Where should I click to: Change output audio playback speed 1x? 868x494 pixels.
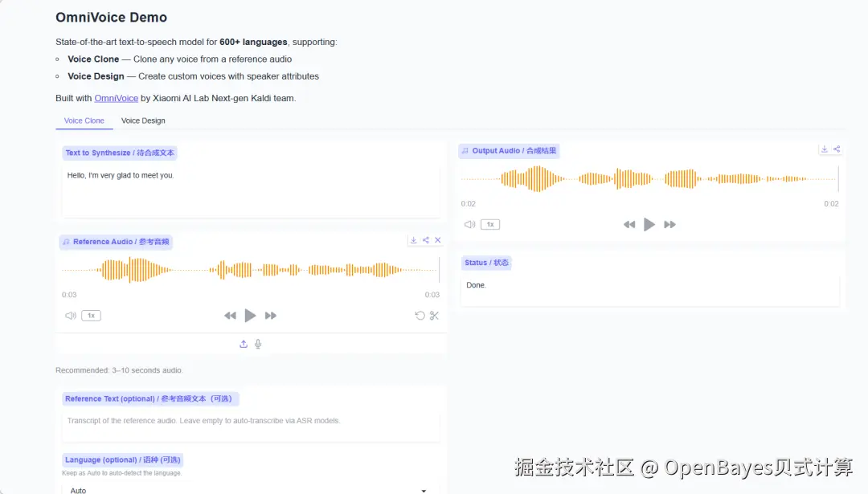490,224
